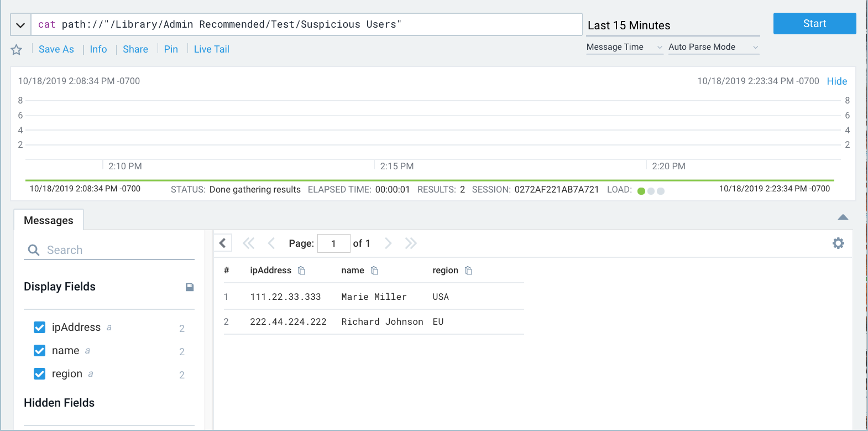The image size is (868, 431).
Task: Go to the next results page
Action: point(388,243)
